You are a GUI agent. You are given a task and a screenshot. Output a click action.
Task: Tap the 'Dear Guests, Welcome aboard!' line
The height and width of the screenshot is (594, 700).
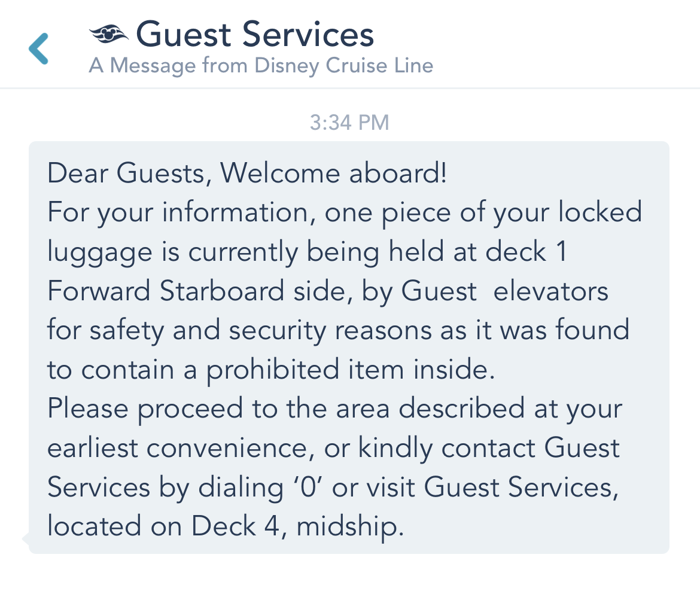247,173
